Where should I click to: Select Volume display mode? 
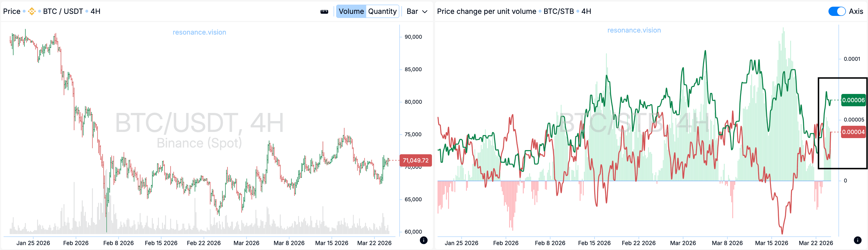[x=351, y=12]
